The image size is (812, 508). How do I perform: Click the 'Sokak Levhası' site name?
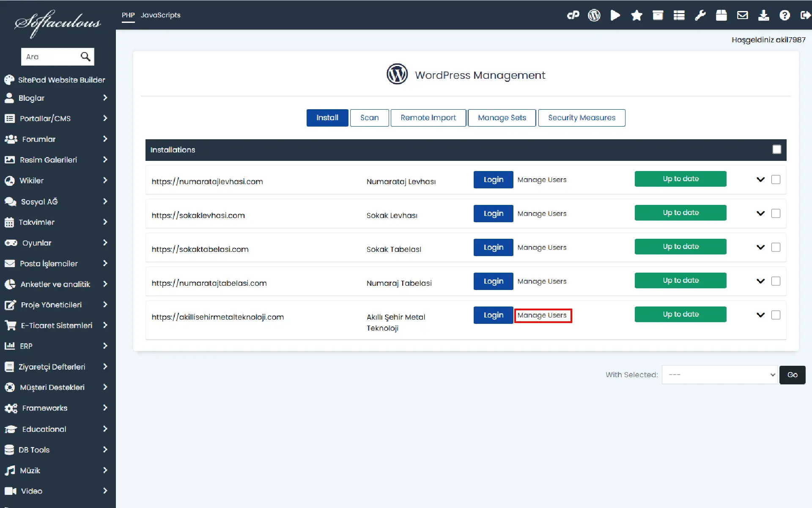click(392, 215)
